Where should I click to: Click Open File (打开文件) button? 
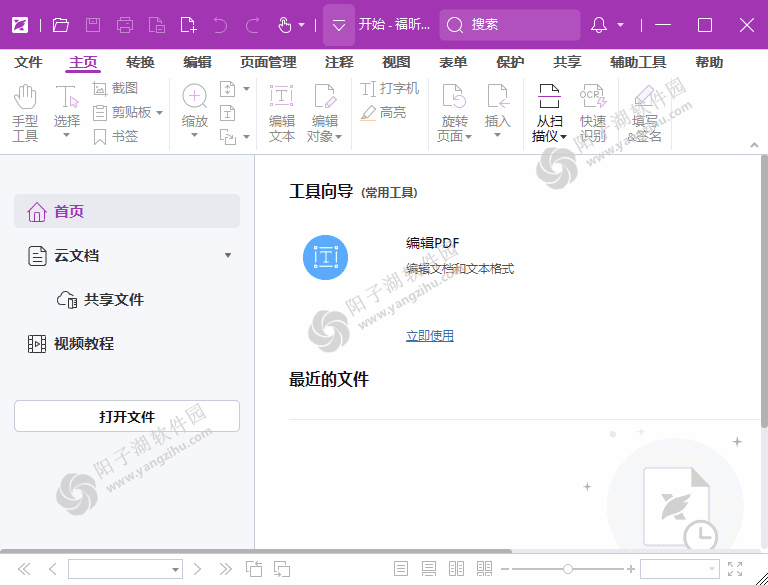[127, 416]
